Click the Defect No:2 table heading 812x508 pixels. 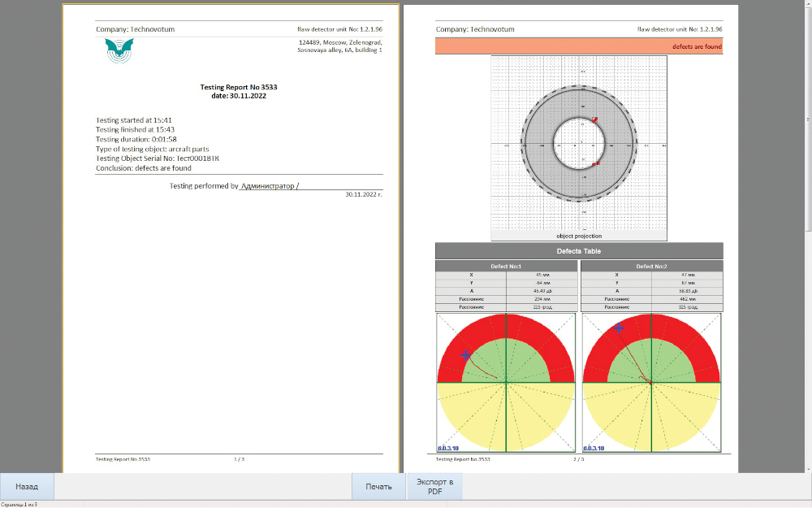coord(651,266)
